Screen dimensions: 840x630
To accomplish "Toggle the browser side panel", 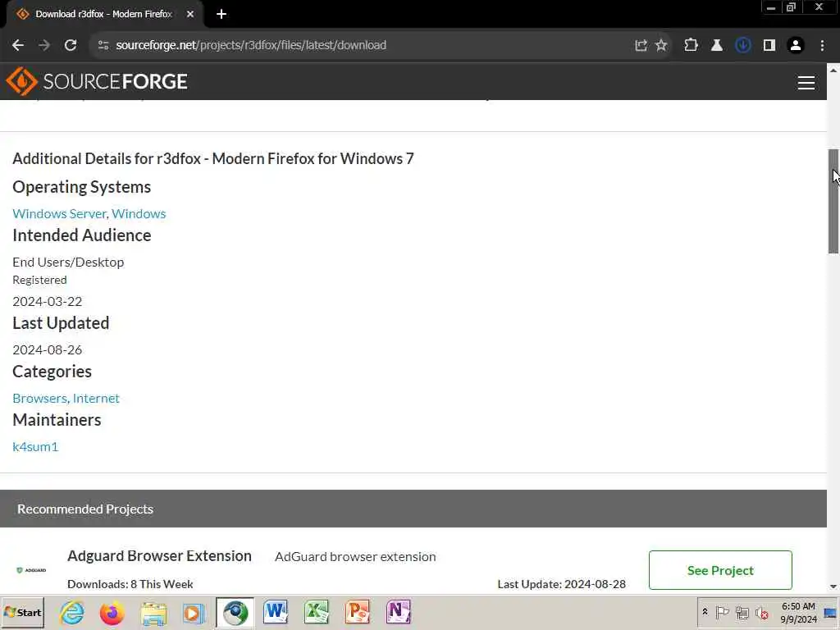I will pos(769,46).
